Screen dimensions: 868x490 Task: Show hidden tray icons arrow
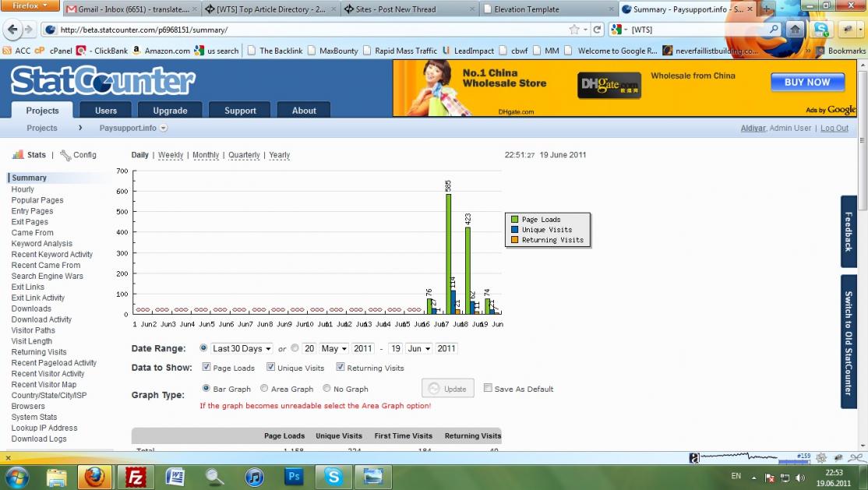pos(754,478)
